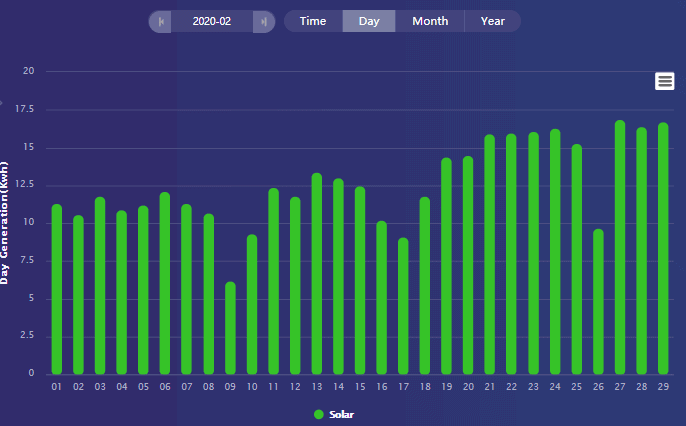This screenshot has width=686, height=426.
Task: Select the bar for day 06
Action: [165, 283]
